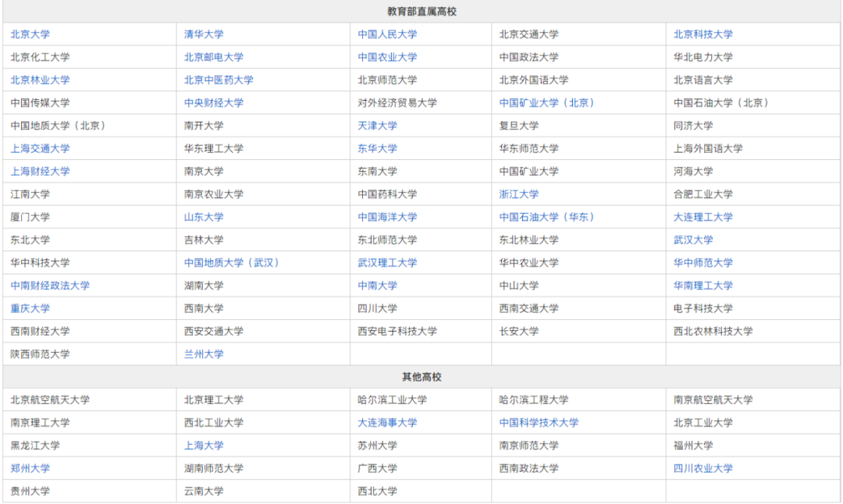Open the 北京大学 link
This screenshot has height=504, width=843.
click(x=30, y=34)
